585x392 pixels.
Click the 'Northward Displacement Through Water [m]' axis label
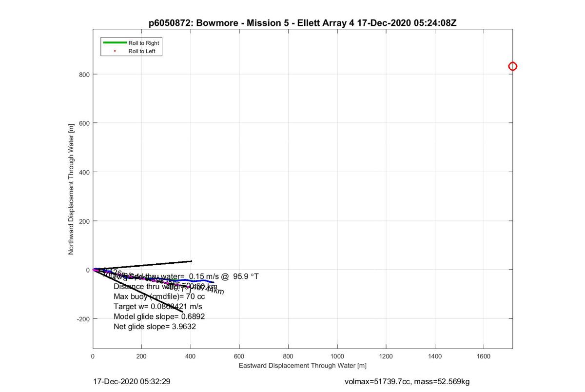tap(71, 189)
